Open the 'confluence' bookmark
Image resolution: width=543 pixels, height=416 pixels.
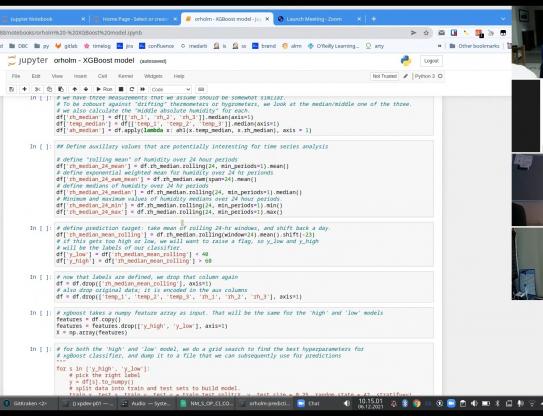pos(157,46)
